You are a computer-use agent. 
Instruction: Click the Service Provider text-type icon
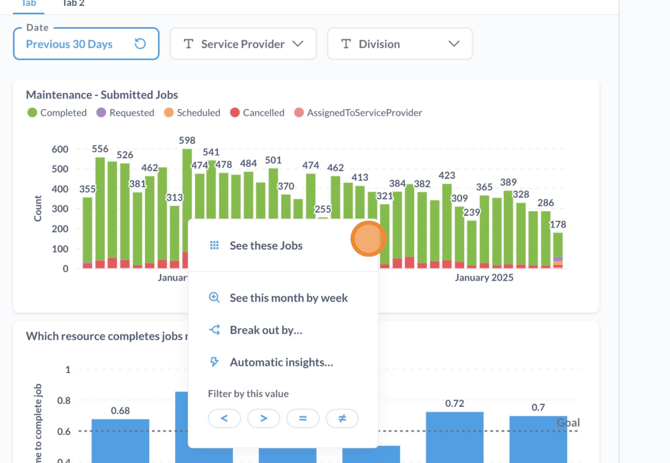188,44
